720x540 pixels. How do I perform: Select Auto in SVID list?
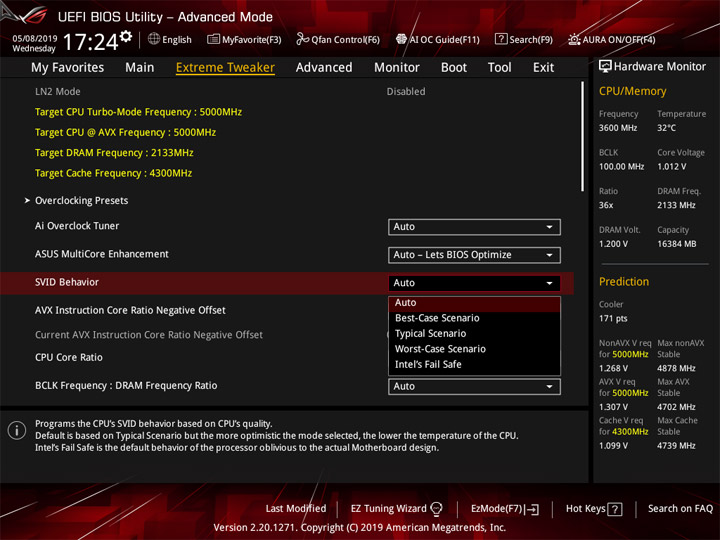click(474, 303)
